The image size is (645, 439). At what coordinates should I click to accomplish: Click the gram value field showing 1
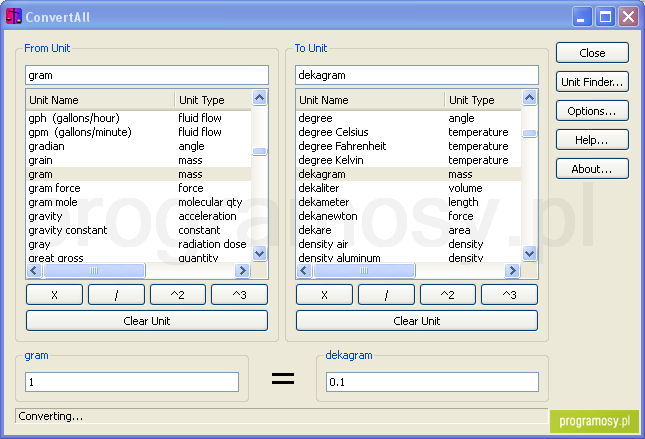point(132,382)
